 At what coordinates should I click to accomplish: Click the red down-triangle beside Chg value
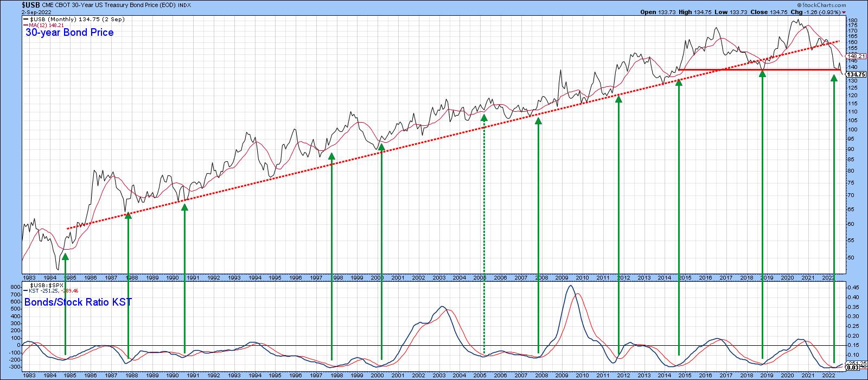point(843,12)
